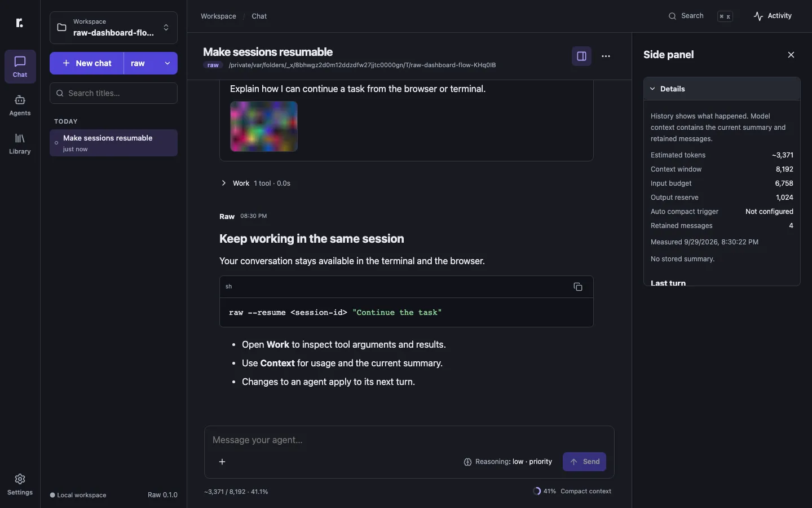Click the Estimated tokens value ~3,371
812x508 pixels.
pyautogui.click(x=783, y=155)
